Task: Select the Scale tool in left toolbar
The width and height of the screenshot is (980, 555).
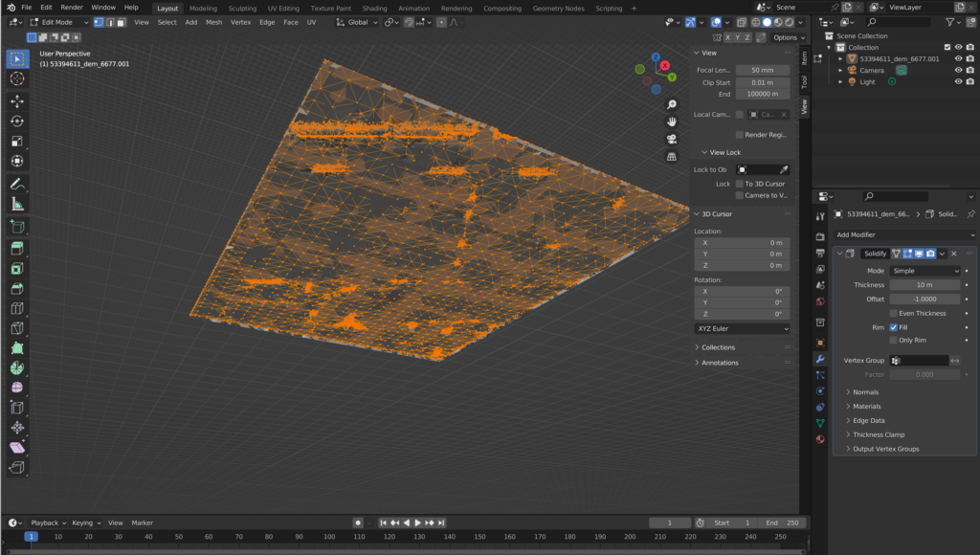Action: 17,142
